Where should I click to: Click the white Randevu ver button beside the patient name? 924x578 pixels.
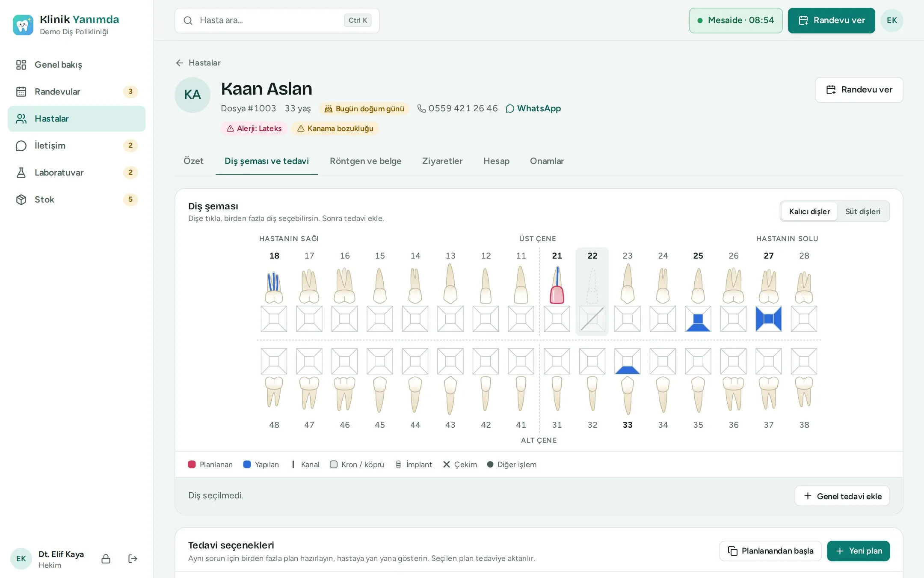(x=859, y=90)
